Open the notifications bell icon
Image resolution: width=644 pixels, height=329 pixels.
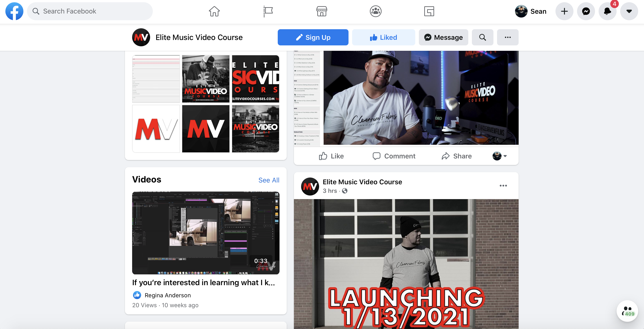(607, 11)
